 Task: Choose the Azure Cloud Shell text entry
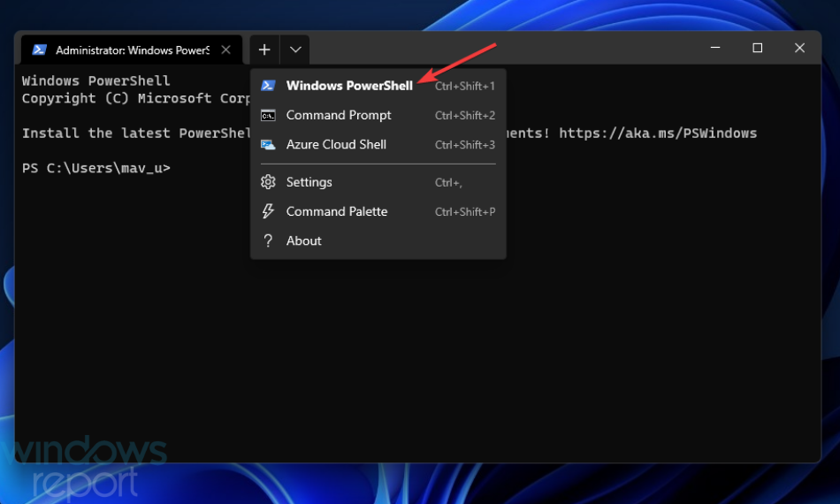[336, 144]
